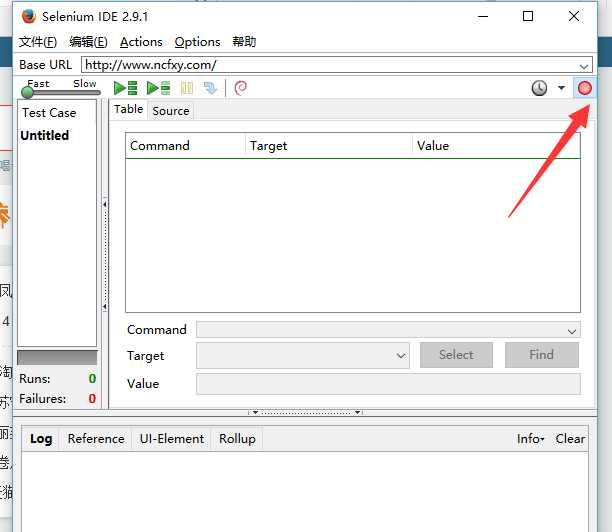
Task: Select the Untitled test case
Action: tap(44, 135)
